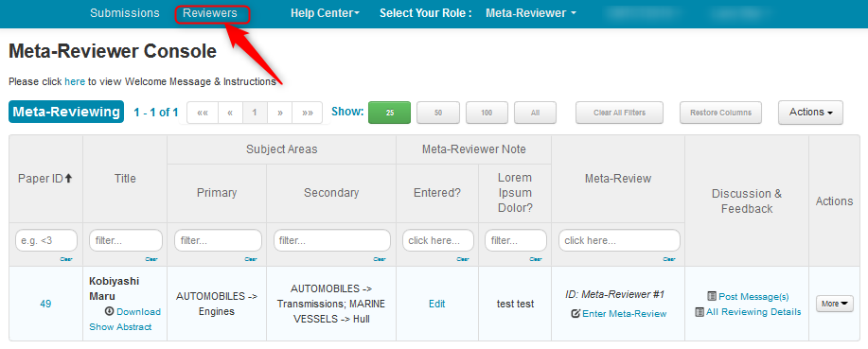Clear the Primary subject filter

point(251,259)
